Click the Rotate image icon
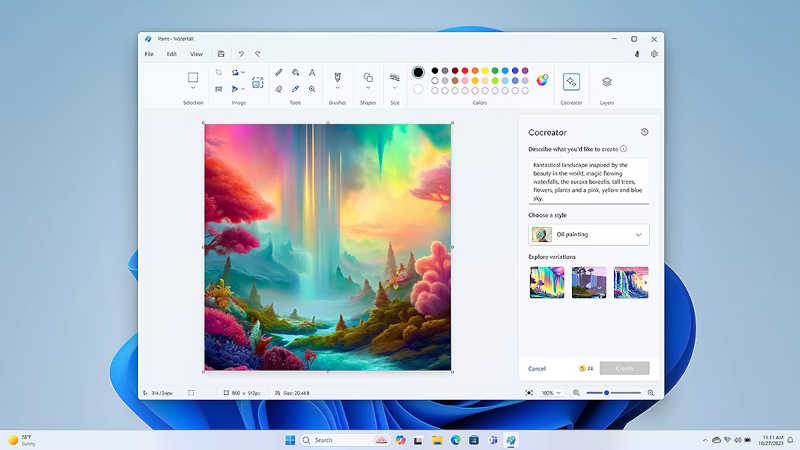800x450 pixels. click(235, 72)
